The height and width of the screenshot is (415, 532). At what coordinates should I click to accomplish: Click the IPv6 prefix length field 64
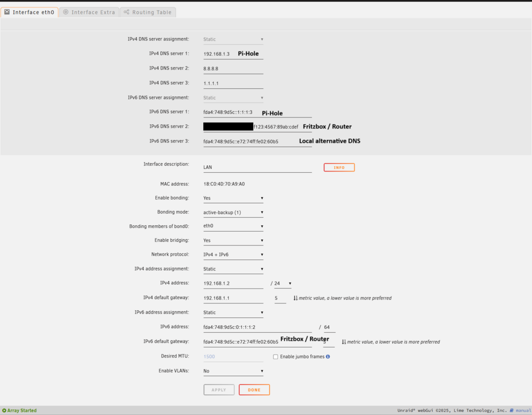point(329,327)
